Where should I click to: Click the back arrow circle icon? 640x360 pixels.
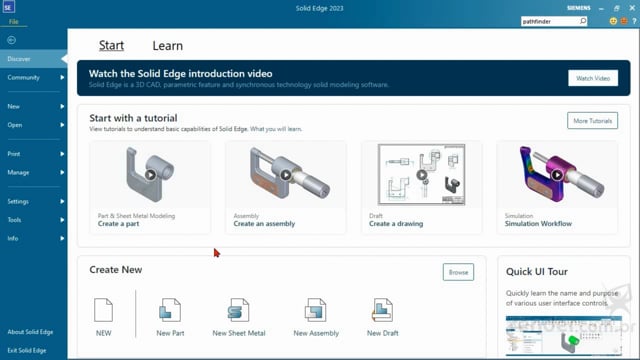coord(11,40)
